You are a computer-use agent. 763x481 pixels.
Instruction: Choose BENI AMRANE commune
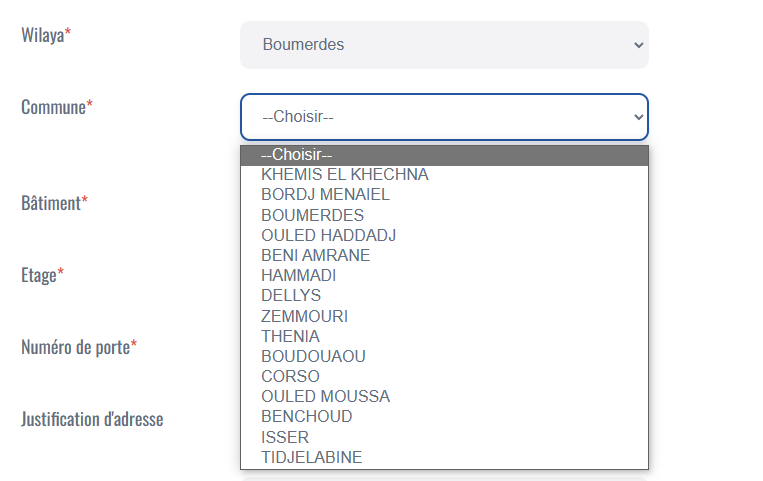click(x=315, y=255)
